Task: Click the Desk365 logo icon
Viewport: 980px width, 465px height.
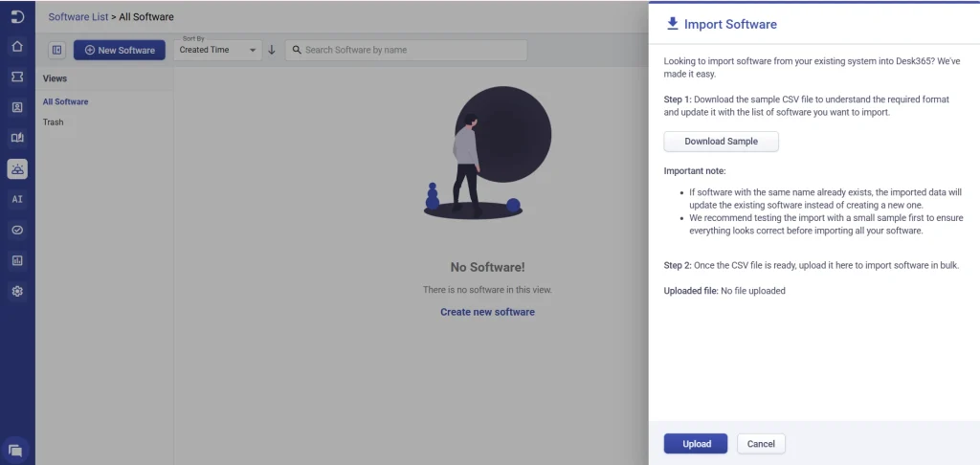Action: pyautogui.click(x=17, y=16)
